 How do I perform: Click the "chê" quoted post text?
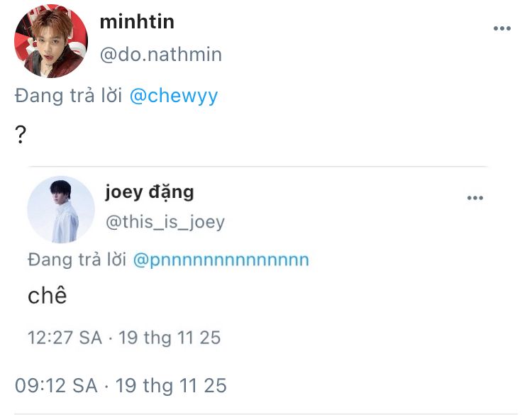(47, 295)
